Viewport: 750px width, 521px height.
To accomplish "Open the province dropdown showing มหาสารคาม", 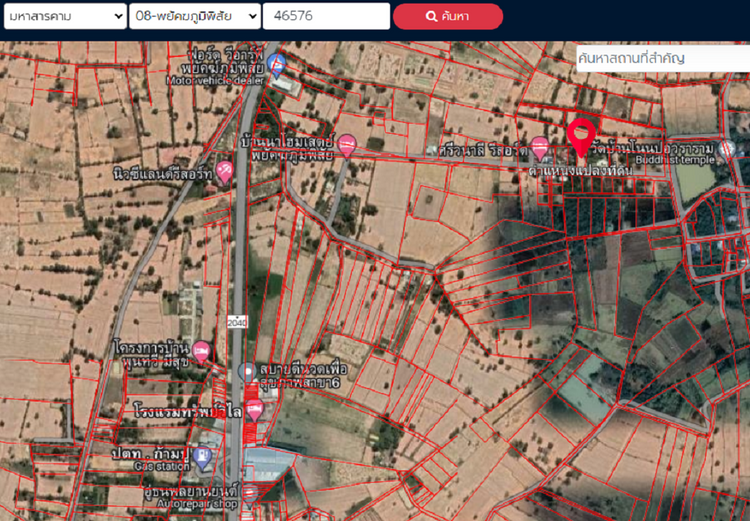I will [x=64, y=16].
